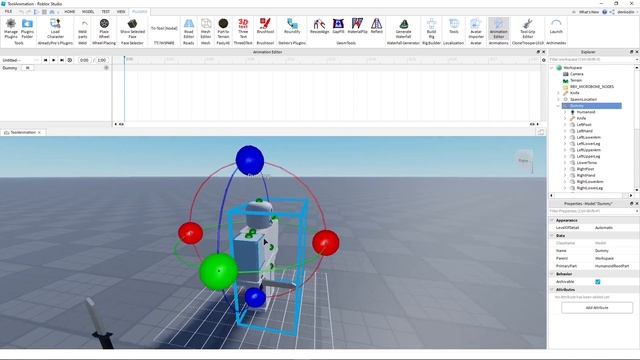Select Terrain in Explorer
The image size is (640, 360).
(x=576, y=80)
